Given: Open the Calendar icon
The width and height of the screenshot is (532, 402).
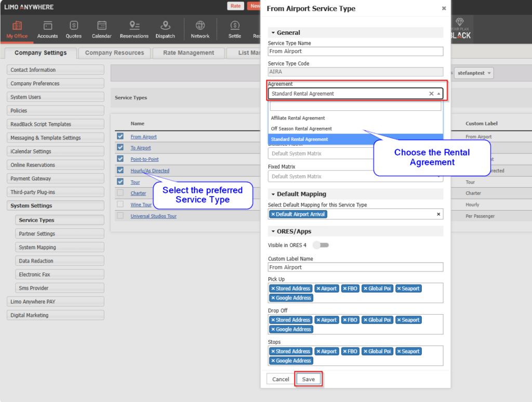Looking at the screenshot, I should (x=102, y=26).
